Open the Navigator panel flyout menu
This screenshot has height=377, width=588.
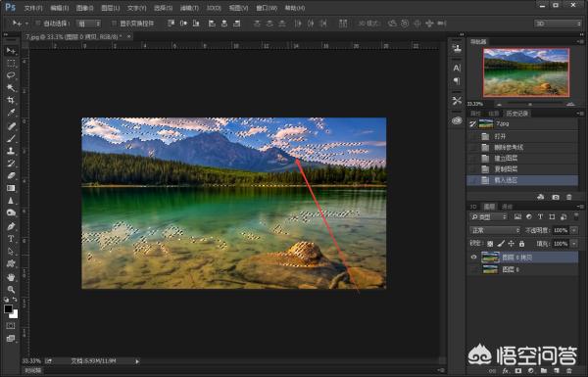[580, 41]
